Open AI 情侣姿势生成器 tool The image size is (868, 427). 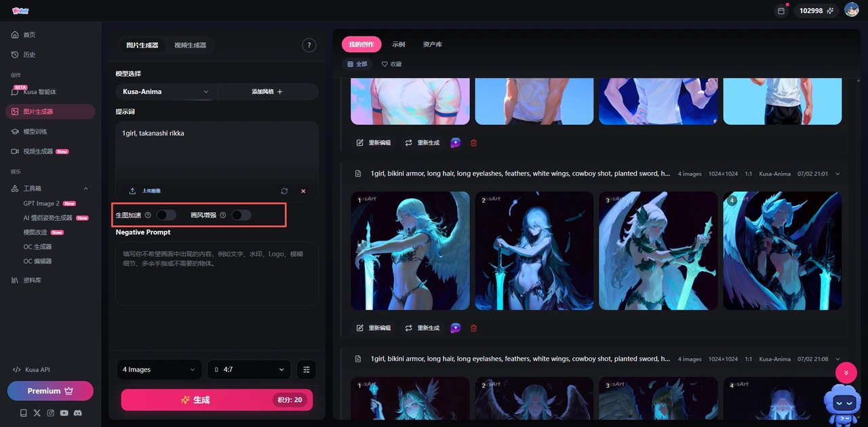[x=56, y=218]
